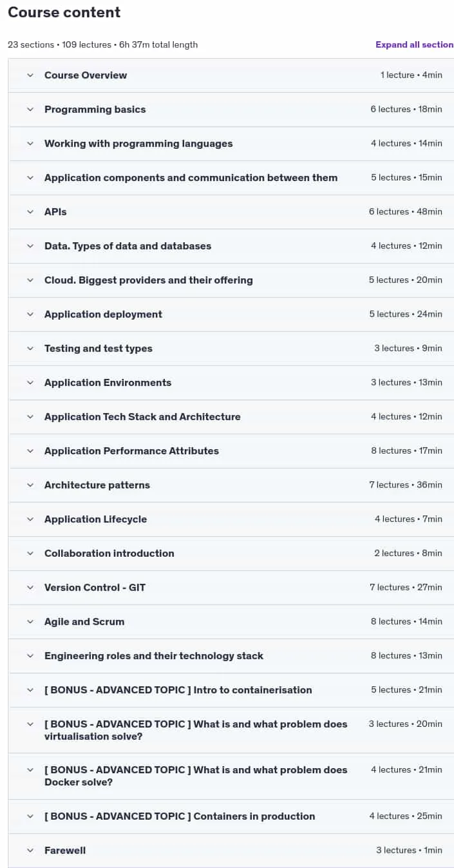Expand chevron for Containers in production
Image resolution: width=454 pixels, height=868 pixels.
pyautogui.click(x=30, y=816)
